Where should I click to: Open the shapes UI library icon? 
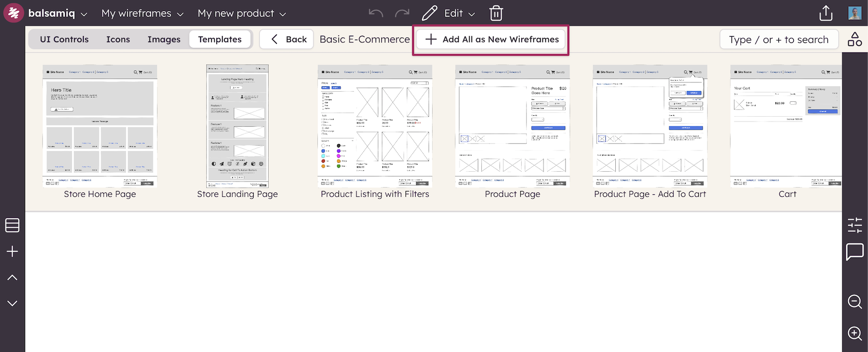(x=854, y=40)
